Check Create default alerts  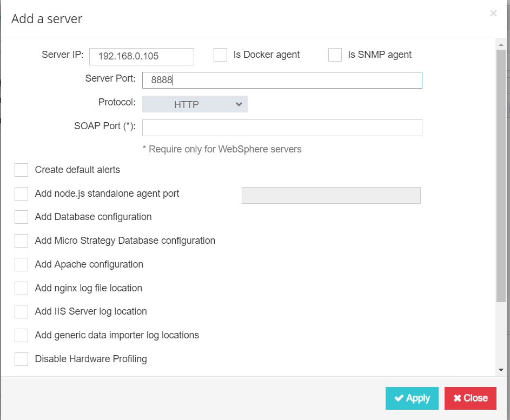22,170
